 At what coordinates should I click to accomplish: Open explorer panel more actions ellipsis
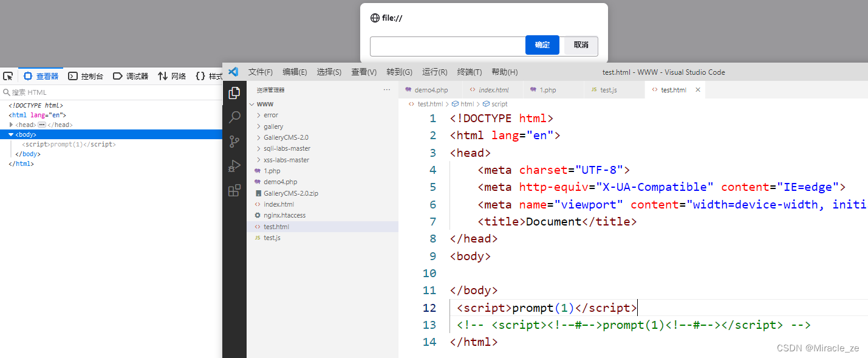[x=387, y=89]
